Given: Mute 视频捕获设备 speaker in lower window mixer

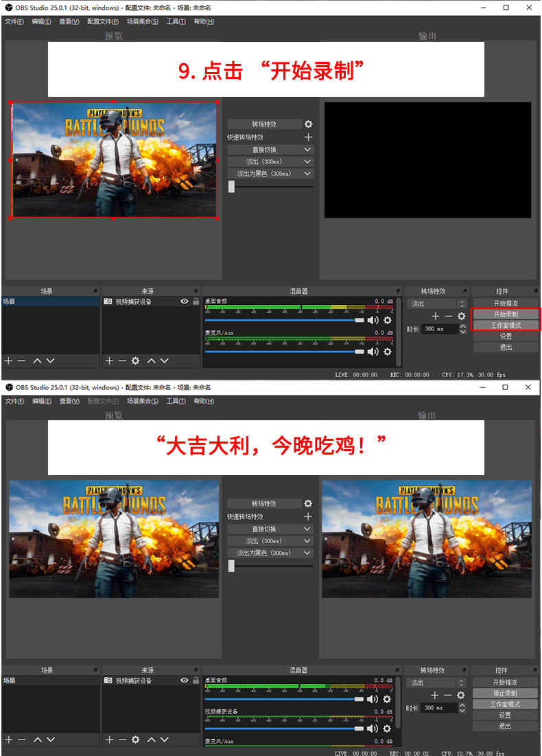Looking at the screenshot, I should click(x=373, y=729).
